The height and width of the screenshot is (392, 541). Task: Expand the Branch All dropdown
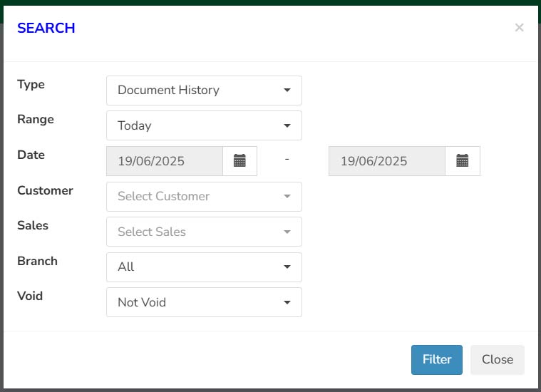point(204,267)
